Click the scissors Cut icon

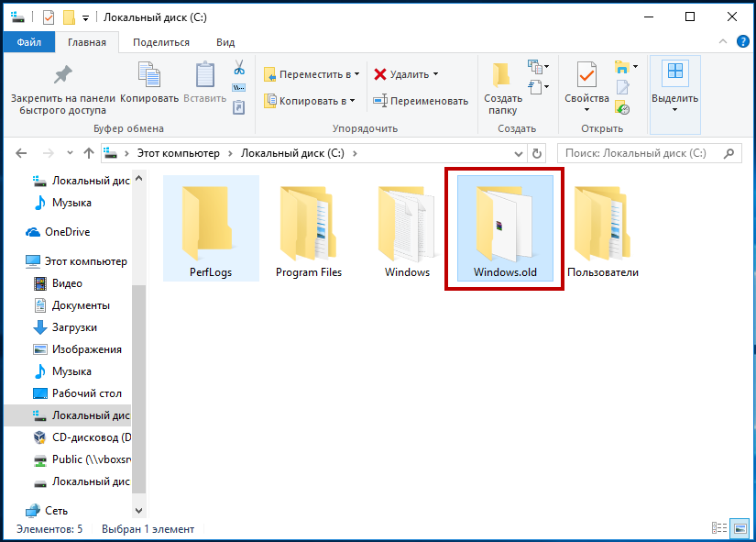click(239, 67)
